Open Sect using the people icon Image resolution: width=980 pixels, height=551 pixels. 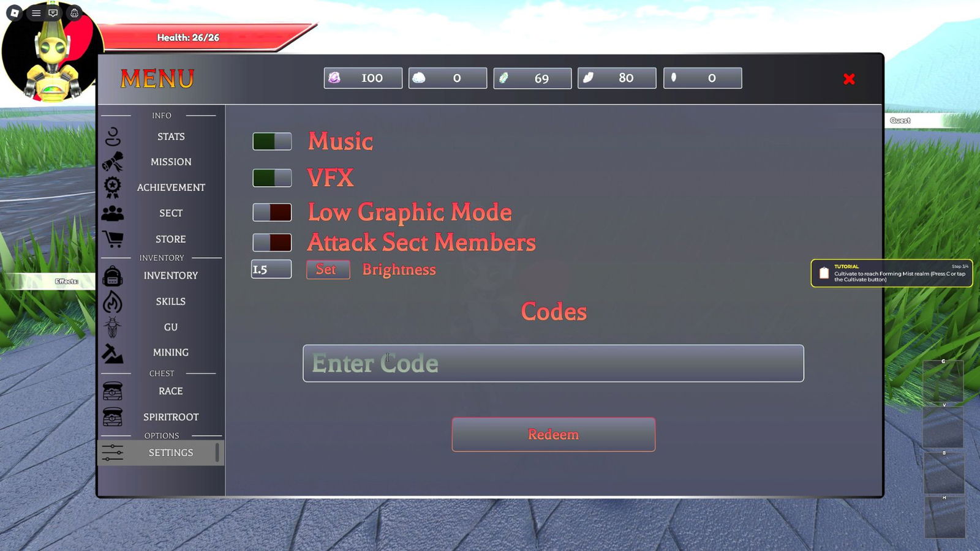[113, 213]
